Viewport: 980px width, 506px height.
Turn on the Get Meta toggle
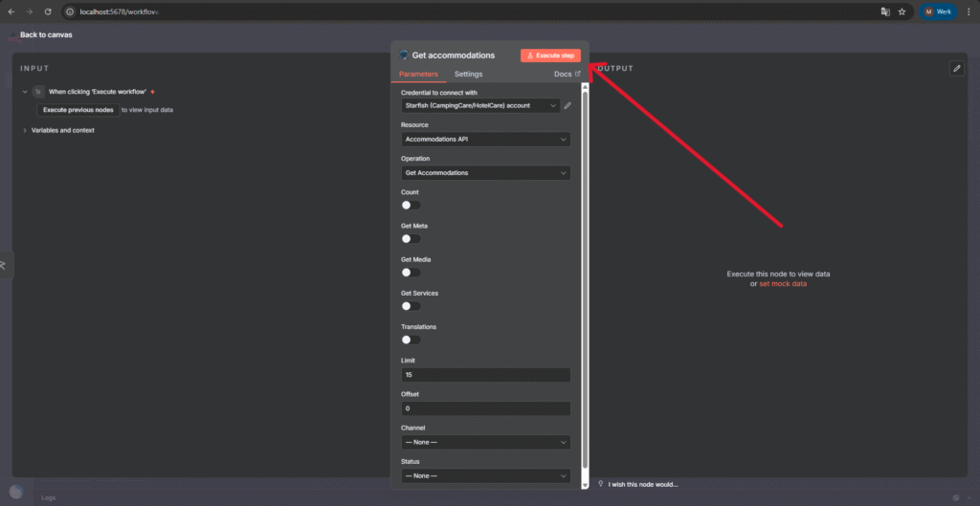coord(411,238)
